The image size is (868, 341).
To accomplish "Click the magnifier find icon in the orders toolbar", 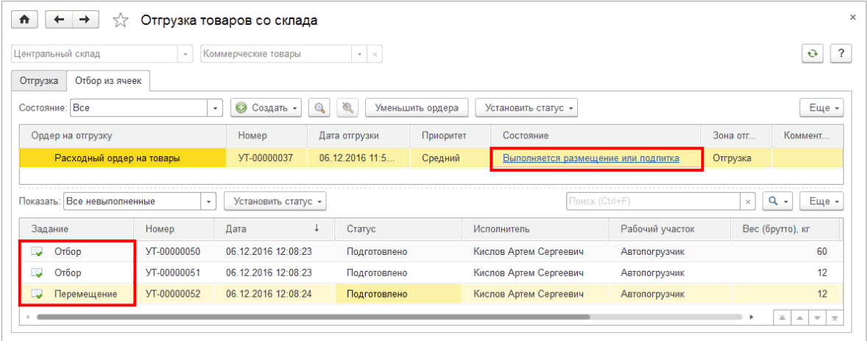I will pos(320,108).
